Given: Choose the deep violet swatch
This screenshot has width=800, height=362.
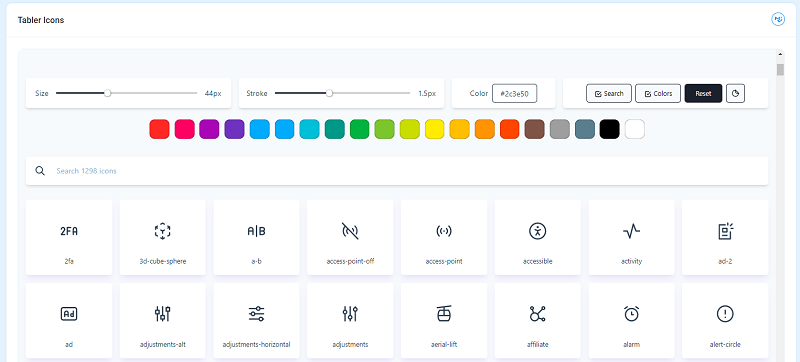Looking at the screenshot, I should 234,129.
